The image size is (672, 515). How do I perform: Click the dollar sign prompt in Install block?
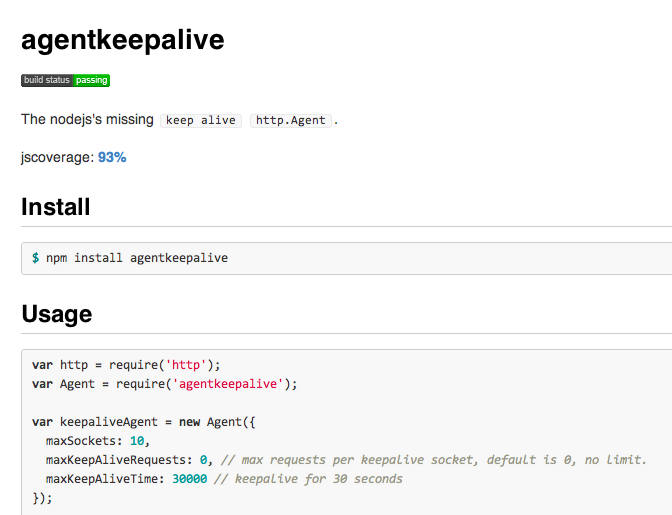[36, 258]
